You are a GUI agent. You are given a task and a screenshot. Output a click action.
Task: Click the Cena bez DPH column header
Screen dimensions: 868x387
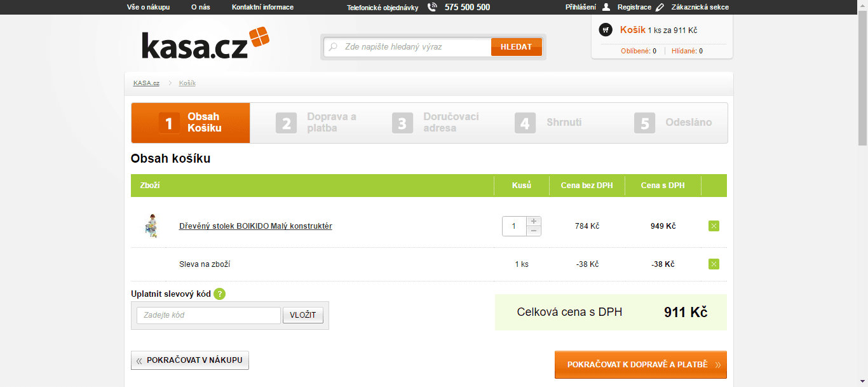click(587, 186)
